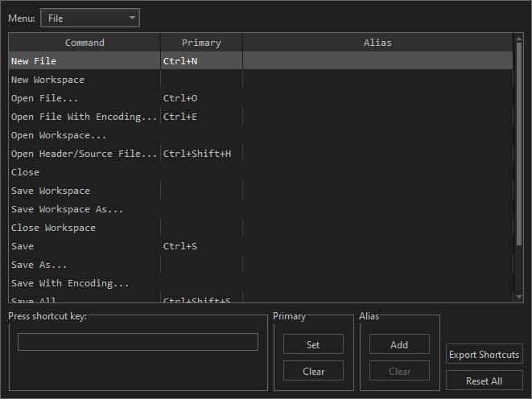Select the Save With Encoding... row
The height and width of the screenshot is (399, 532).
(x=261, y=283)
